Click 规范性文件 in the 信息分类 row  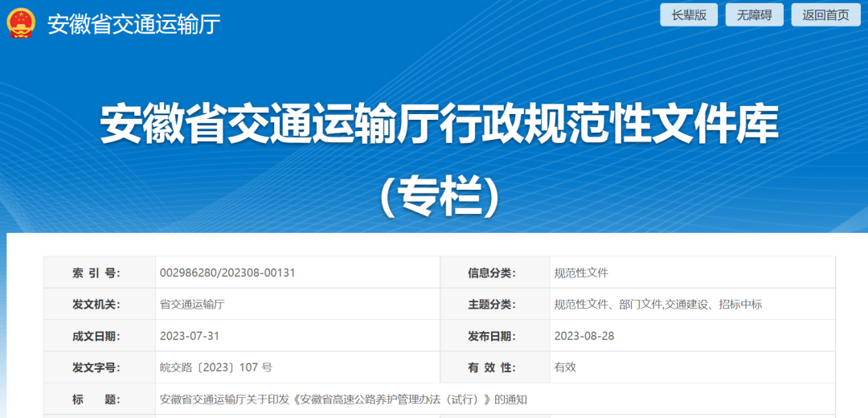581,273
